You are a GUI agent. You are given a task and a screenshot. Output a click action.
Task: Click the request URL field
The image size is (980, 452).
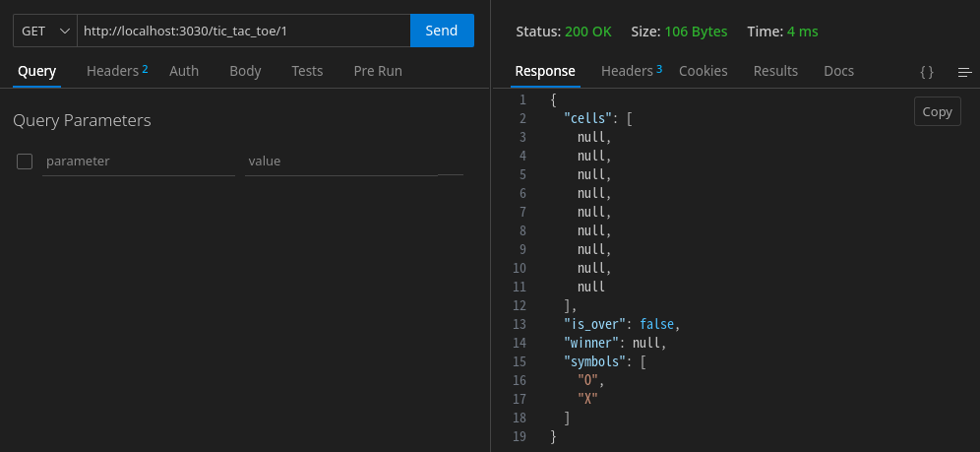[243, 31]
